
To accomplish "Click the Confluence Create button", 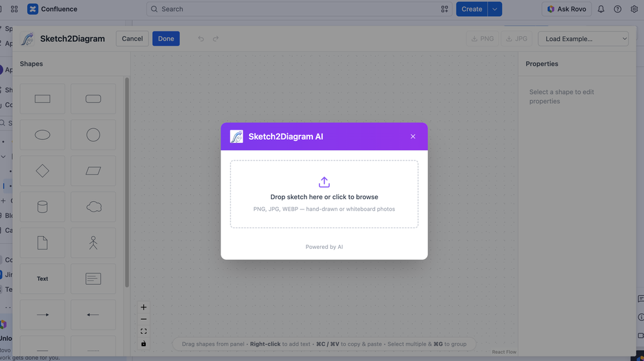I will coord(472,9).
